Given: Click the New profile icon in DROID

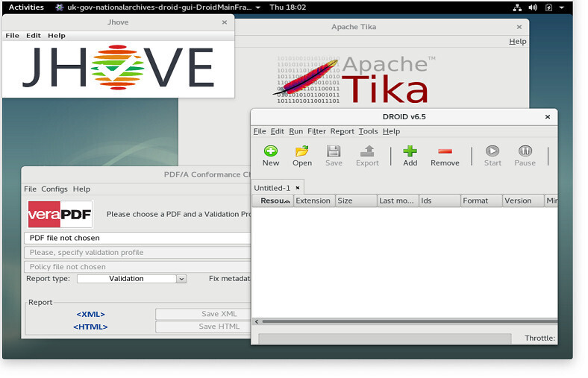Looking at the screenshot, I should point(270,151).
